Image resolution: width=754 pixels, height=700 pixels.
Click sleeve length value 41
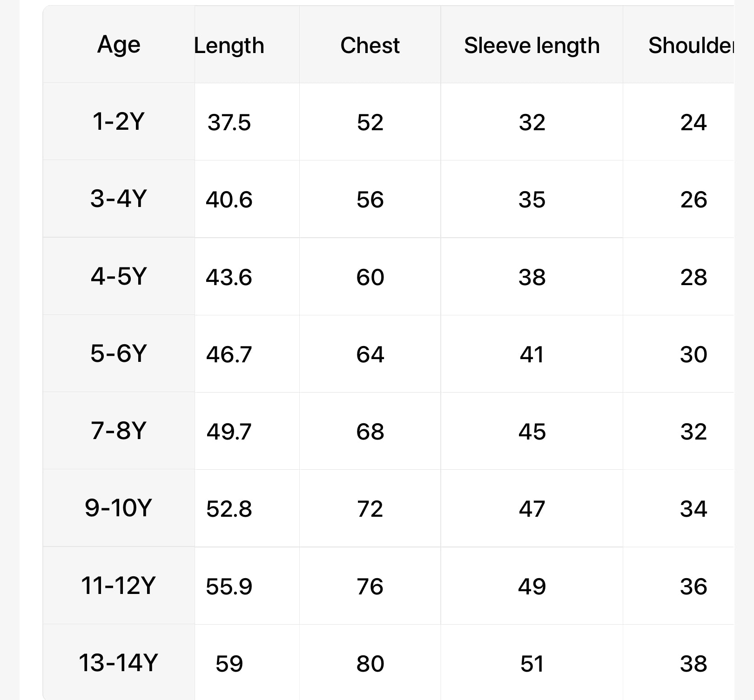point(532,354)
